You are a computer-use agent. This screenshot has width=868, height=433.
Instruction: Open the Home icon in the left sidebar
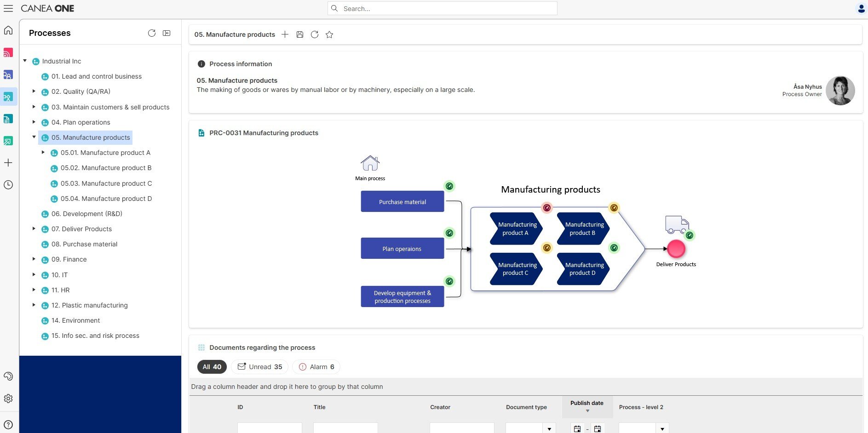click(8, 30)
